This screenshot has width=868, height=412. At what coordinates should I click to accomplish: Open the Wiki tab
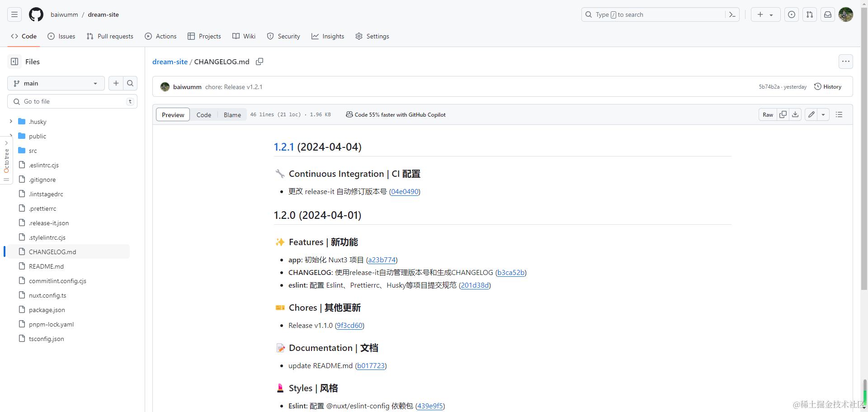click(244, 36)
